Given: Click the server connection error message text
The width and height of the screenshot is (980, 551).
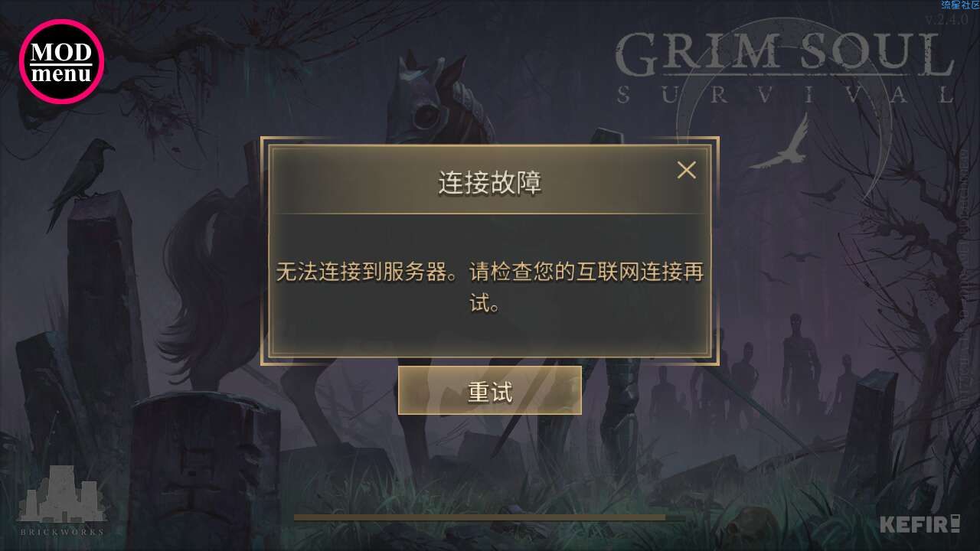Looking at the screenshot, I should (x=490, y=288).
